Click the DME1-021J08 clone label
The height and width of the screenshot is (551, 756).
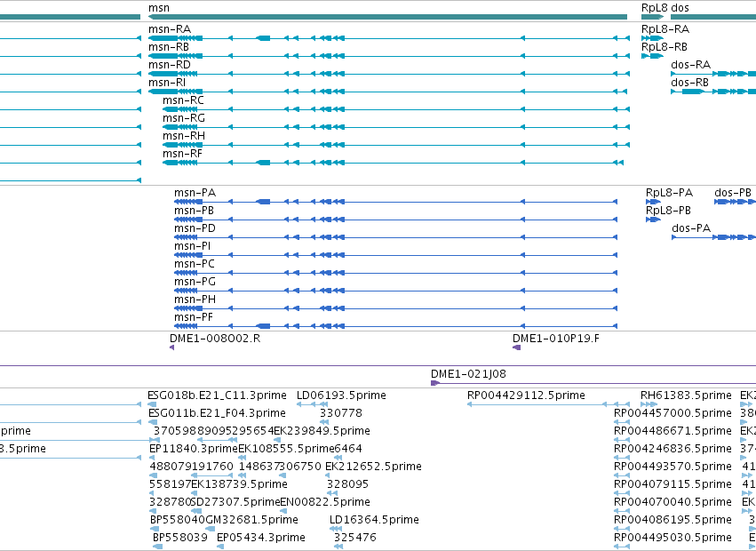point(469,374)
